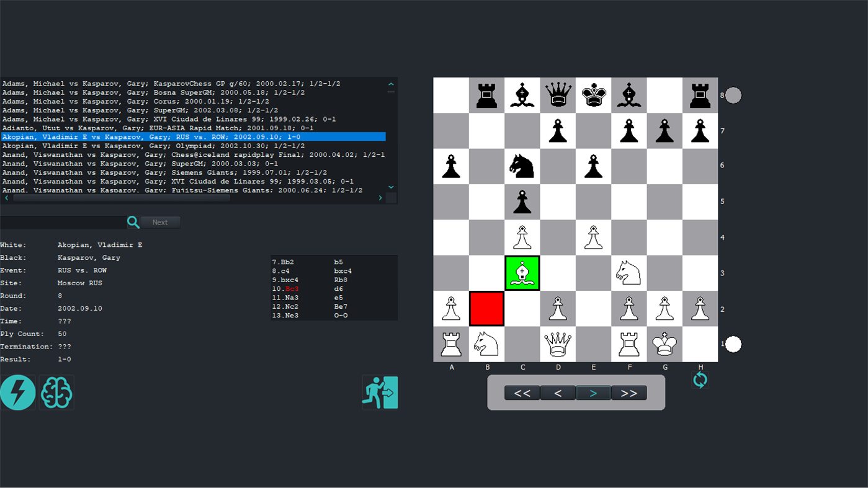The height and width of the screenshot is (488, 868).
Task: Advance one move with the forward arrow
Action: pos(593,393)
